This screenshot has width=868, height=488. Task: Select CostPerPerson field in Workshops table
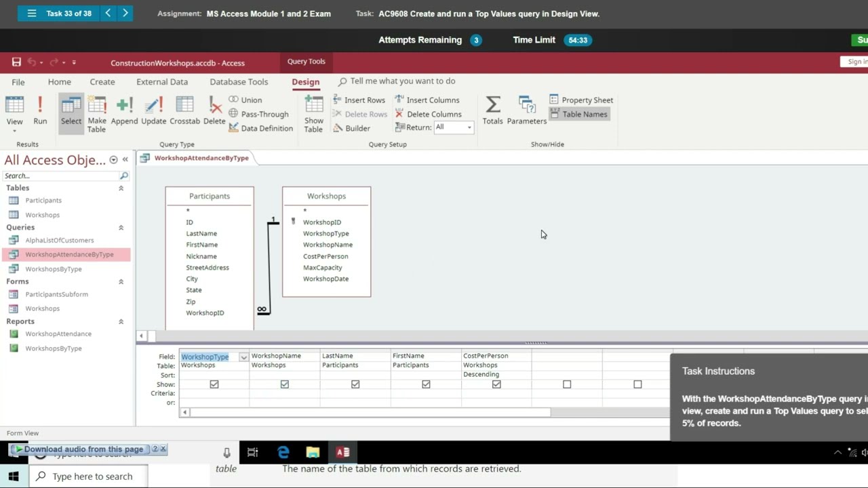click(325, 256)
